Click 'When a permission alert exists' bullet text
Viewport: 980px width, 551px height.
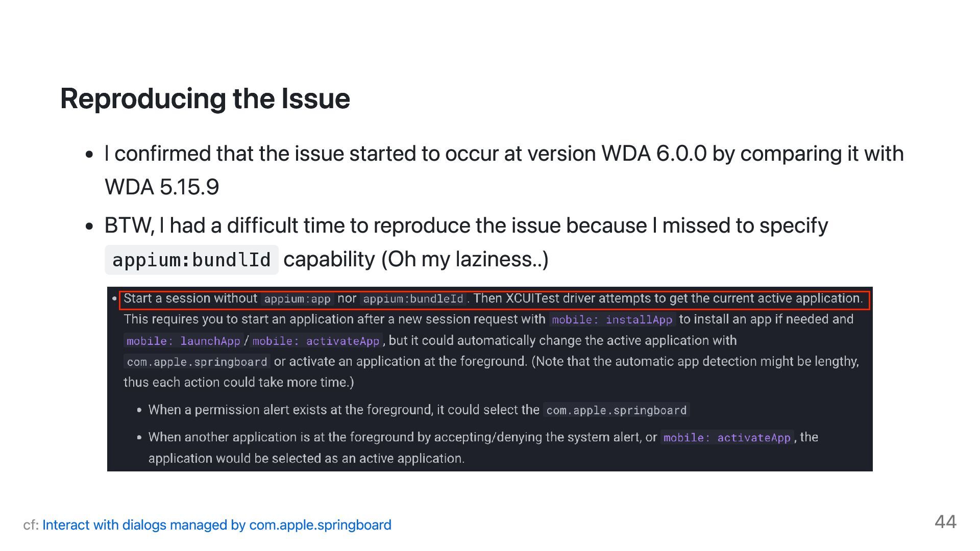pyautogui.click(x=343, y=410)
